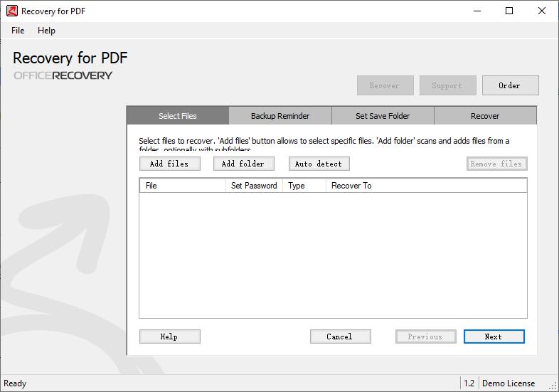This screenshot has width=559, height=392.
Task: Open the File menu
Action: (x=18, y=31)
